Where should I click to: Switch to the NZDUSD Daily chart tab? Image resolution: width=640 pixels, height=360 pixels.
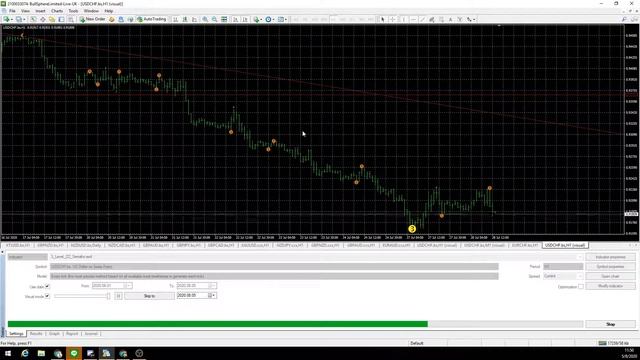coord(86,245)
